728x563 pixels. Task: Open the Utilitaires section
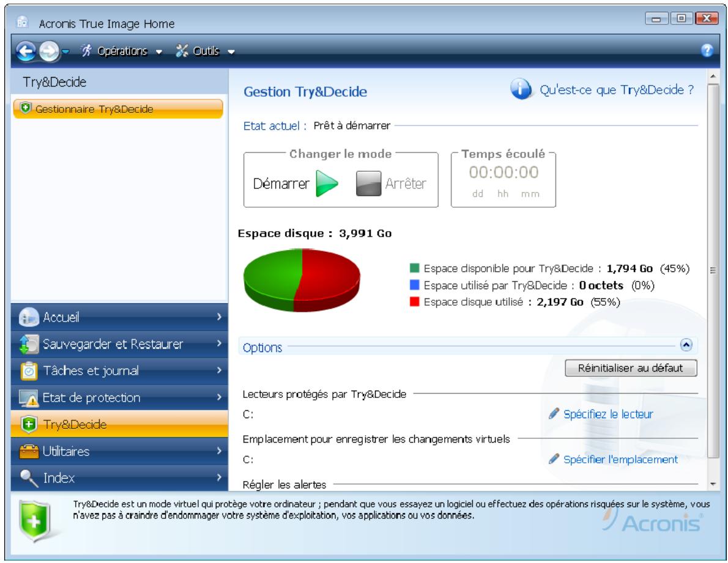[x=119, y=451]
